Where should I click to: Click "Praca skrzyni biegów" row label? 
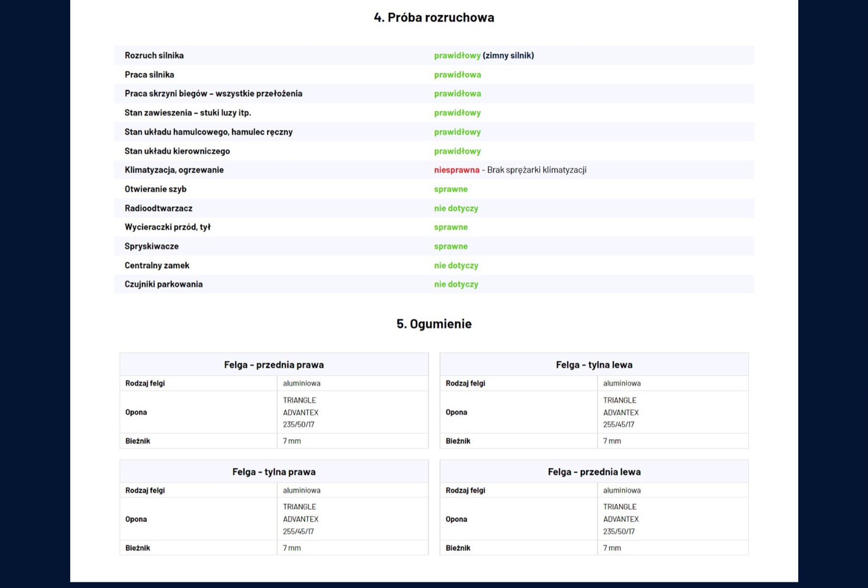click(x=213, y=94)
